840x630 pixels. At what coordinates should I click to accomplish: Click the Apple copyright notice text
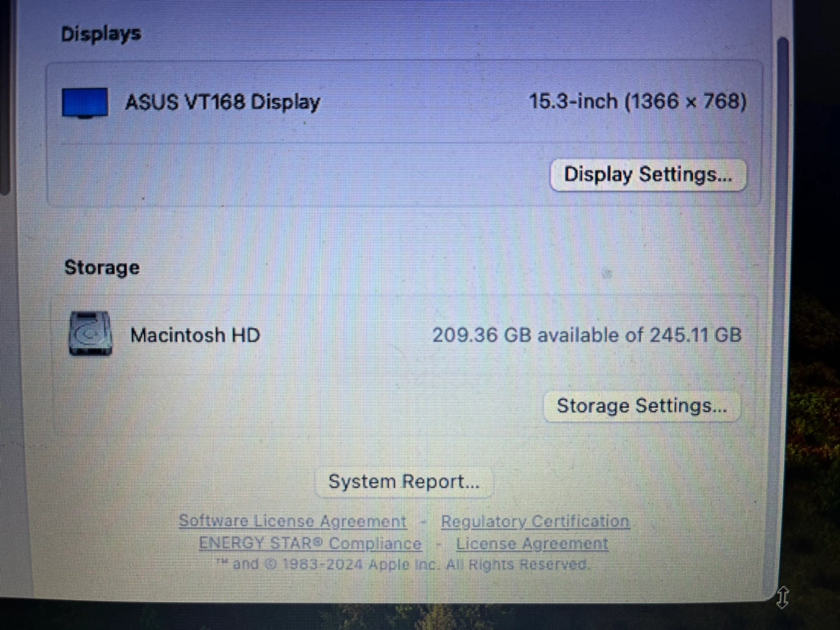pyautogui.click(x=402, y=564)
